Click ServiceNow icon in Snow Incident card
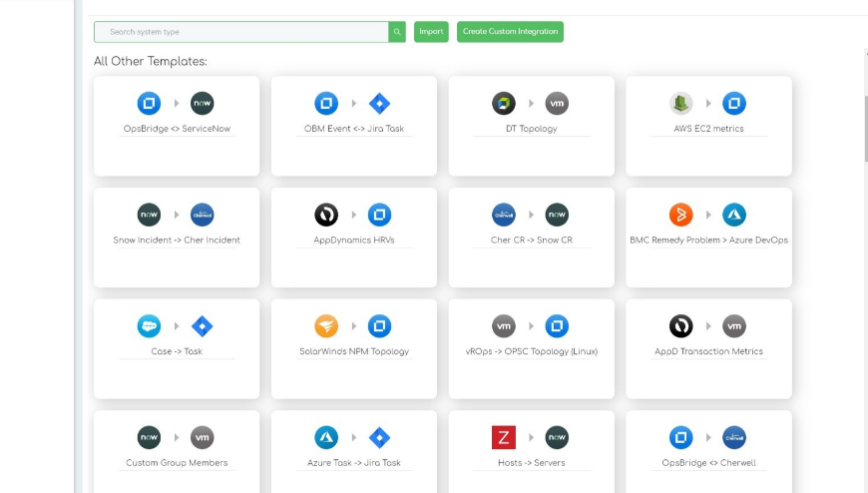The image size is (868, 493). [149, 215]
